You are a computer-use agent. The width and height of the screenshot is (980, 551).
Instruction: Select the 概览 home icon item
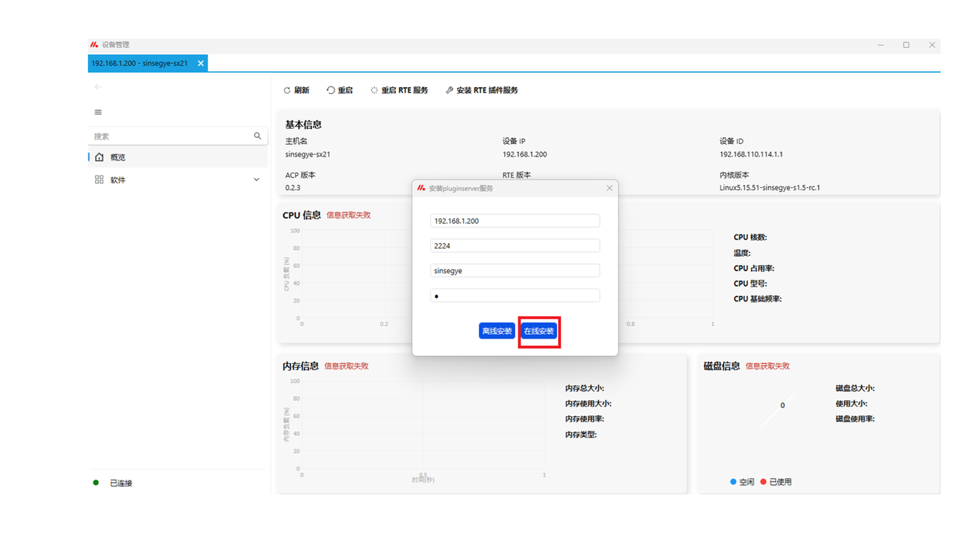coord(100,157)
